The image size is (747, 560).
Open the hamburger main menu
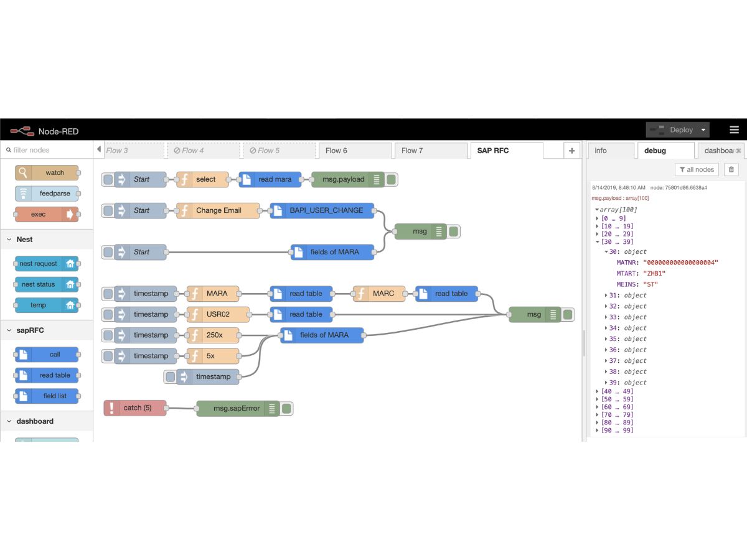coord(734,130)
